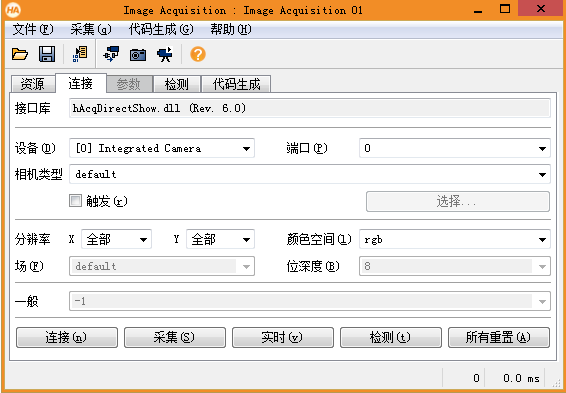Click the HA application icon in title bar
The height and width of the screenshot is (393, 566).
coord(13,10)
